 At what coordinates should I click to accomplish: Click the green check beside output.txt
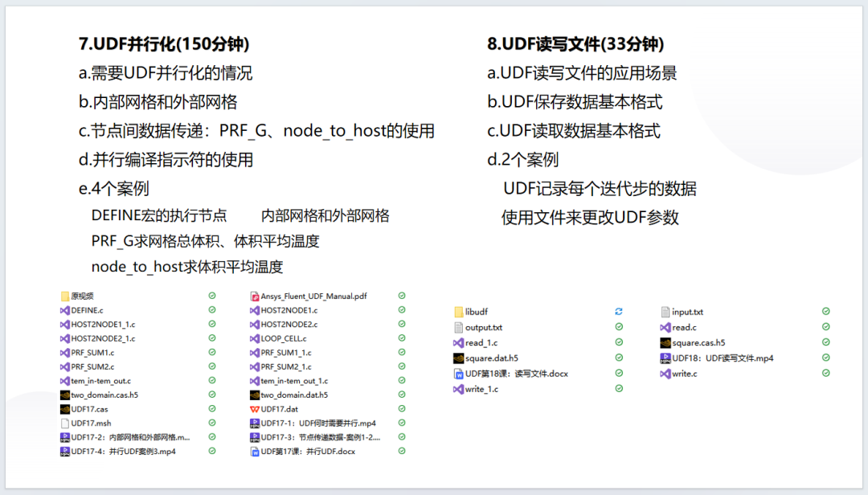[619, 327]
